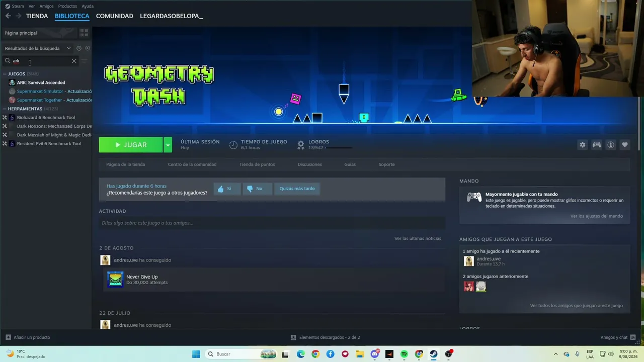This screenshot has width=644, height=362.
Task: View all friends who play this game
Action: 577,305
